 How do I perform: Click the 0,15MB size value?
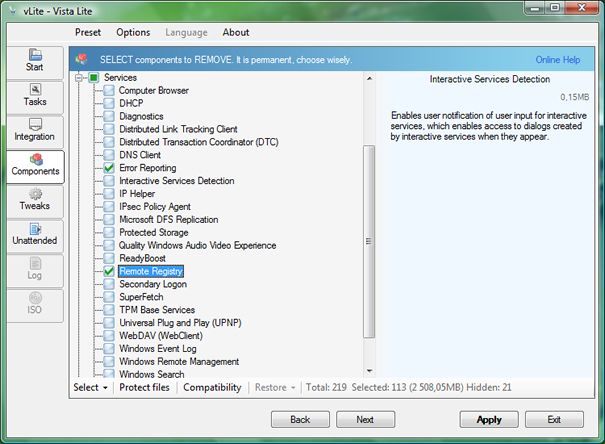coord(575,97)
